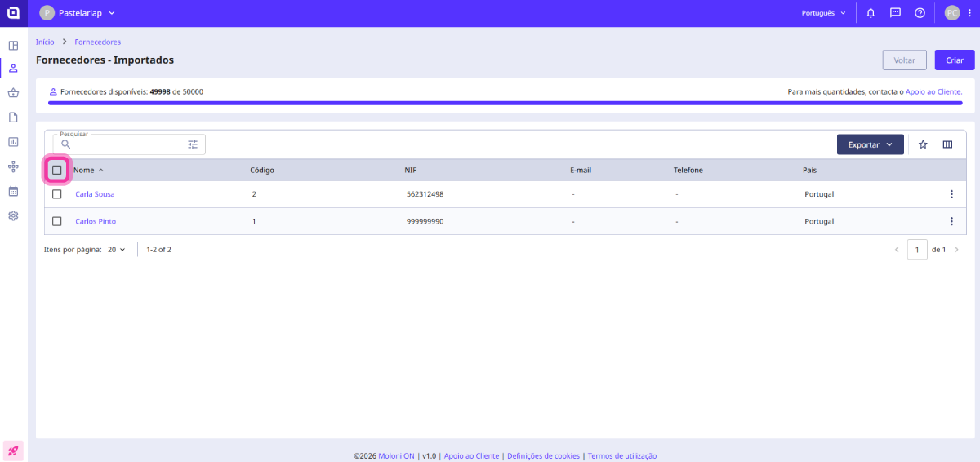The image size is (980, 462).
Task: Open the Português language dropdown
Action: (x=823, y=13)
